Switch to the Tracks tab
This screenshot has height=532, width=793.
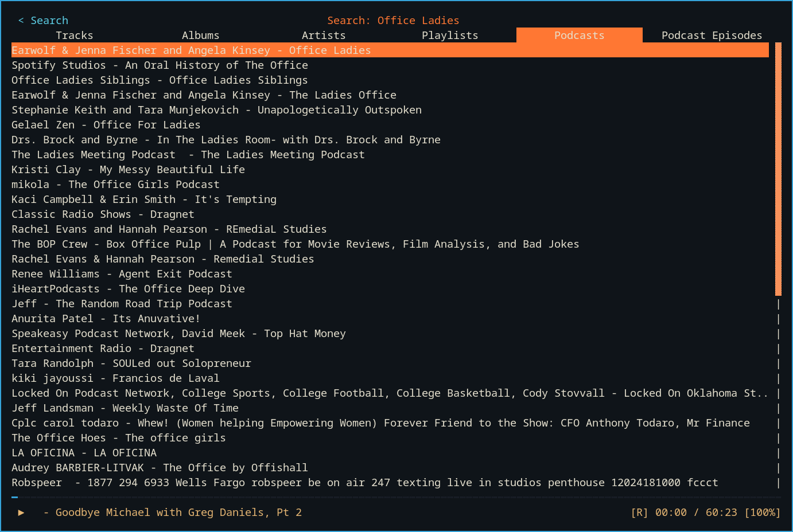[74, 35]
